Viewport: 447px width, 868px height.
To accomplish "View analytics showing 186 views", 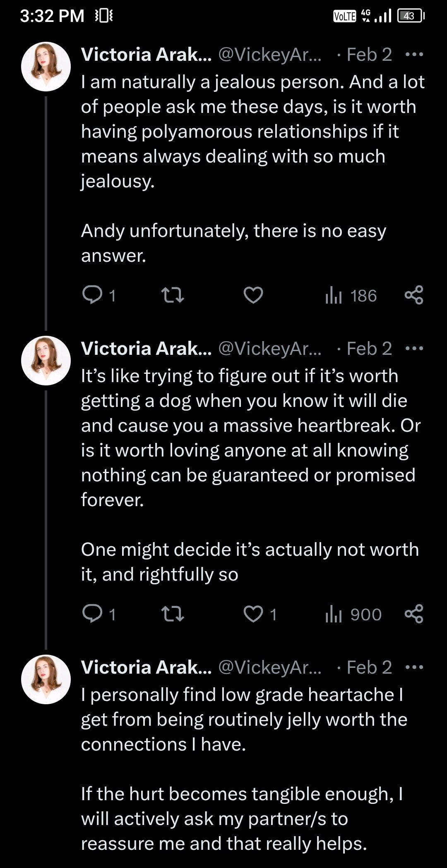I will (x=351, y=296).
